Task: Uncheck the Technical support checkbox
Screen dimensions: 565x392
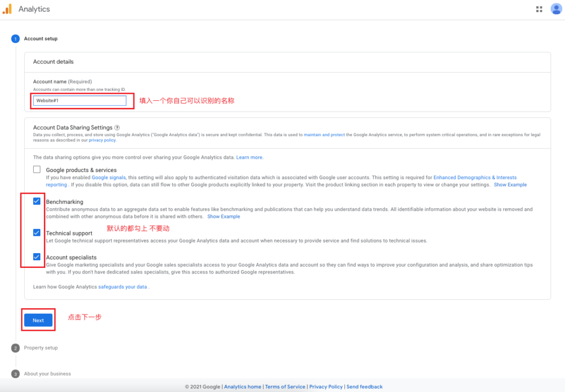Action: coord(37,233)
